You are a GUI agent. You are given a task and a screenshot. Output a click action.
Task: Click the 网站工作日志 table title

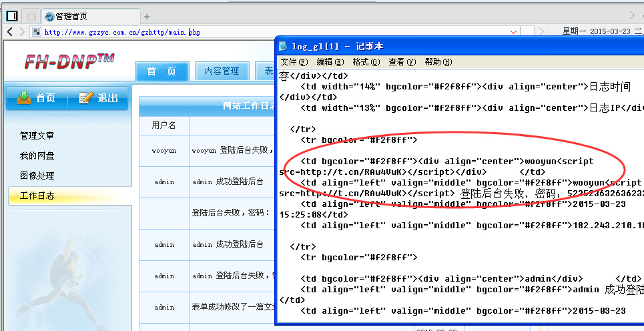click(x=249, y=106)
